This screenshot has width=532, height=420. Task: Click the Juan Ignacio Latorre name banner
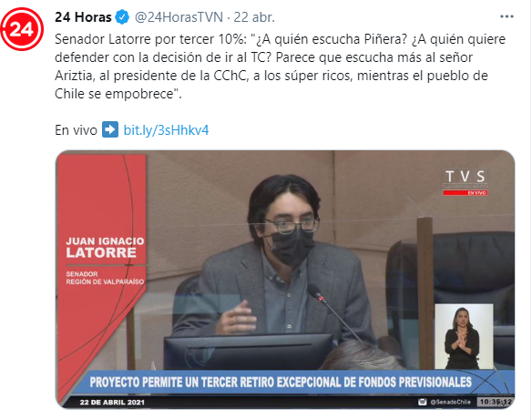pyautogui.click(x=105, y=248)
